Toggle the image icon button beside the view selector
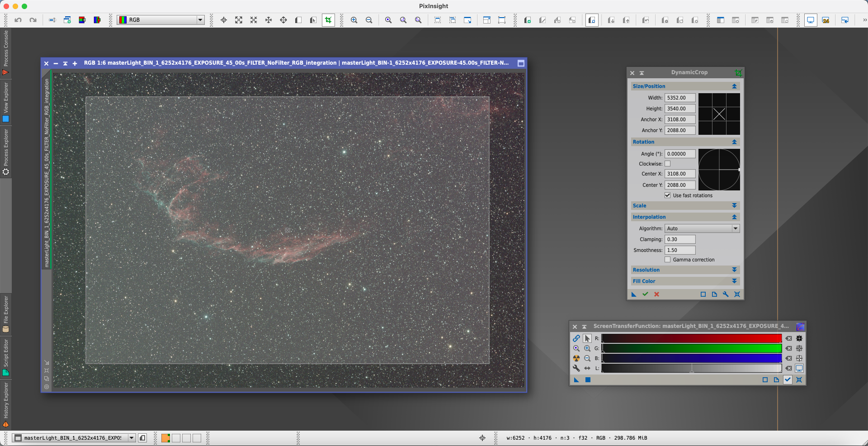The image size is (868, 446). click(142, 438)
